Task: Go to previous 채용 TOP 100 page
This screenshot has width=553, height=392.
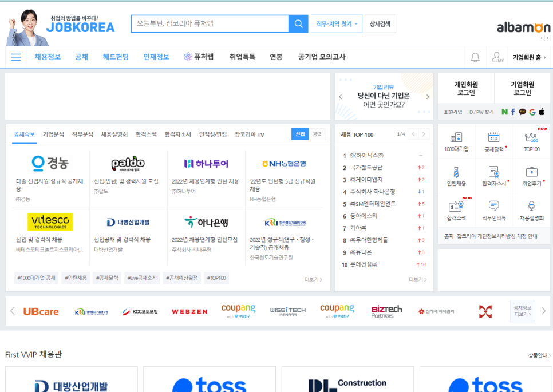Action: (413, 134)
